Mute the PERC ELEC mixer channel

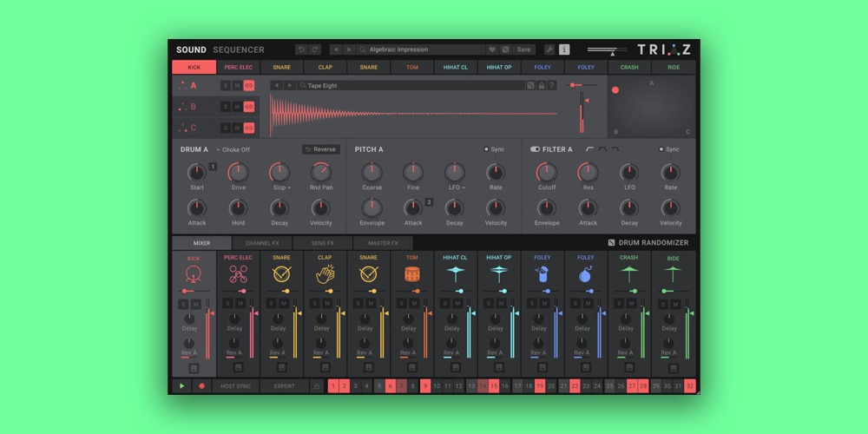coord(240,303)
